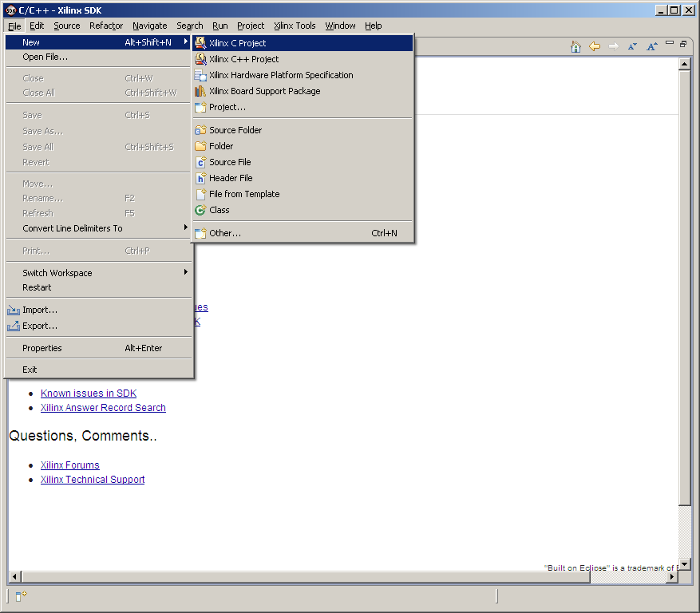Click the vertical scrollbar up arrow

[x=684, y=65]
